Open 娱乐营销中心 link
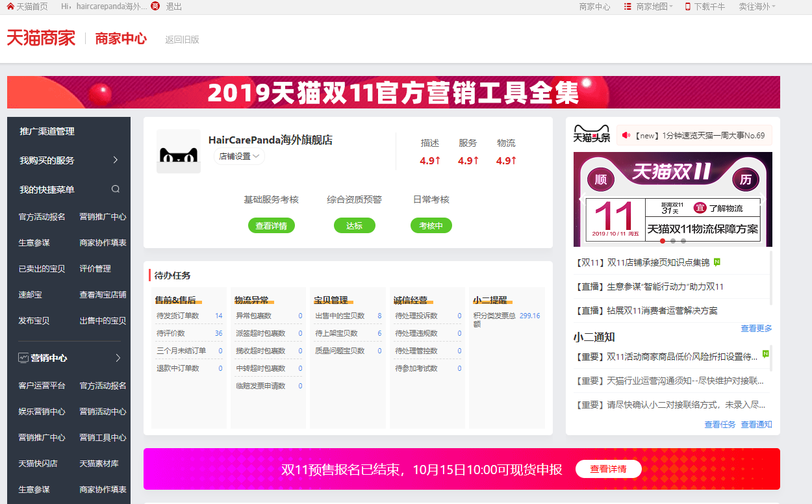Viewport: 812px width, 504px height. click(x=42, y=411)
